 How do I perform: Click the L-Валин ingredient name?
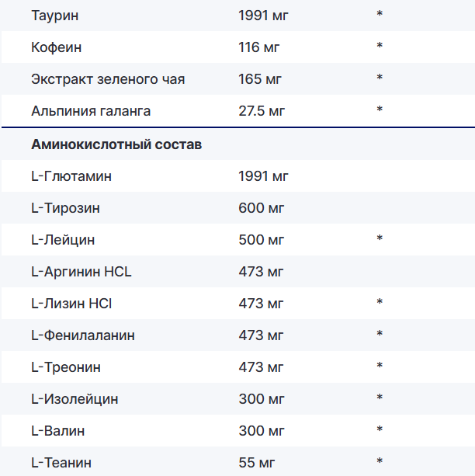click(58, 431)
